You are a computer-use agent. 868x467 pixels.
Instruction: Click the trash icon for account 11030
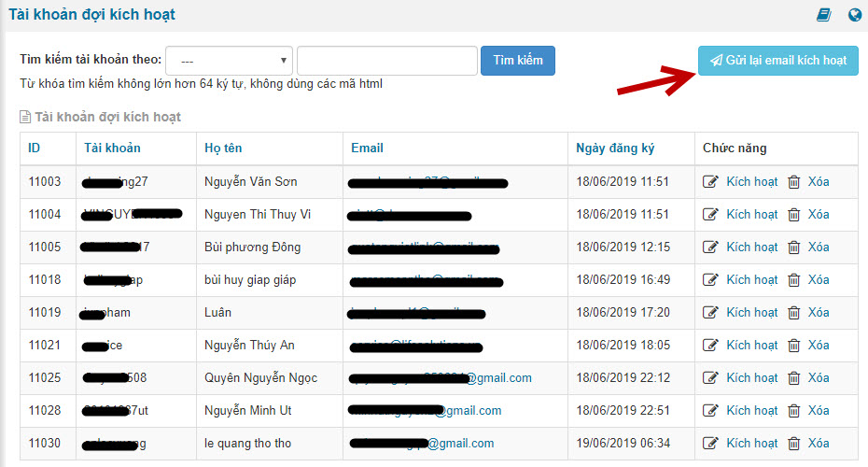pyautogui.click(x=794, y=443)
